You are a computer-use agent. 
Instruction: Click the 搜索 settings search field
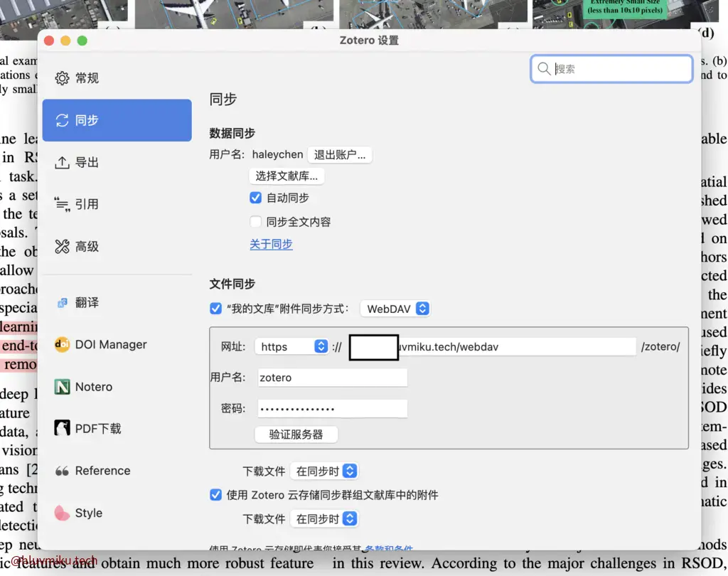click(611, 69)
